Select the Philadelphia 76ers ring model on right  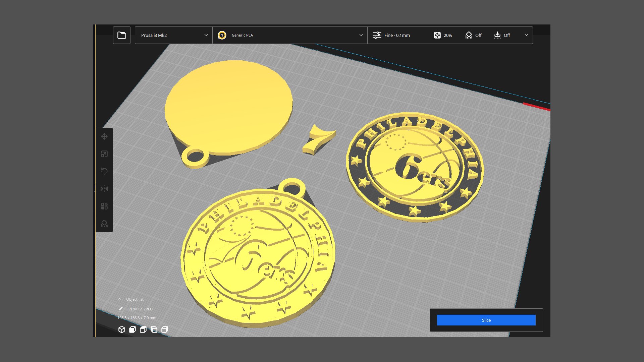tap(415, 167)
